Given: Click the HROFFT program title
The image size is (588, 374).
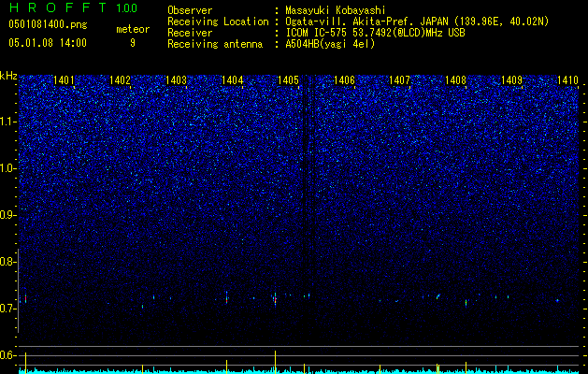Looking at the screenshot, I should coord(59,7).
